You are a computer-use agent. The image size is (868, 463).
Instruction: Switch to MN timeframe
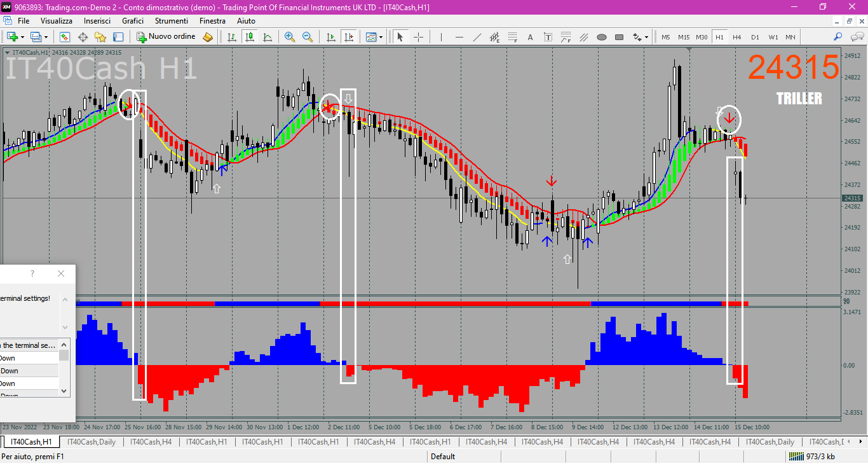click(790, 37)
